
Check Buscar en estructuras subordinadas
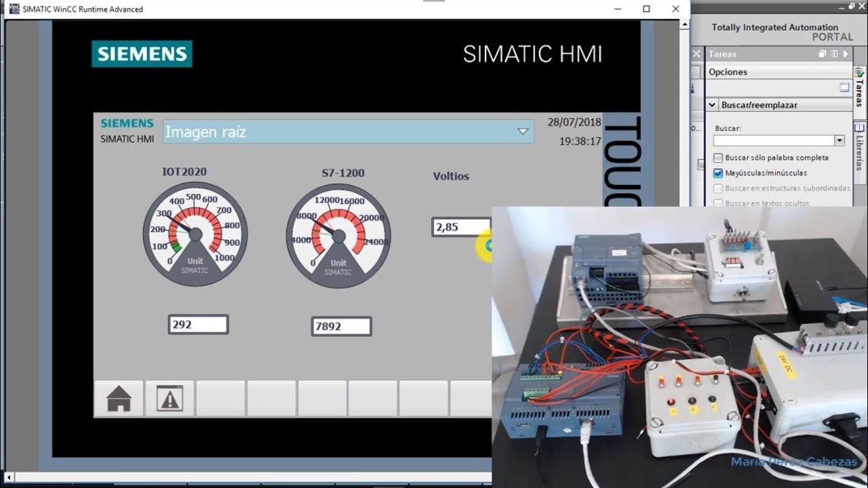point(718,188)
